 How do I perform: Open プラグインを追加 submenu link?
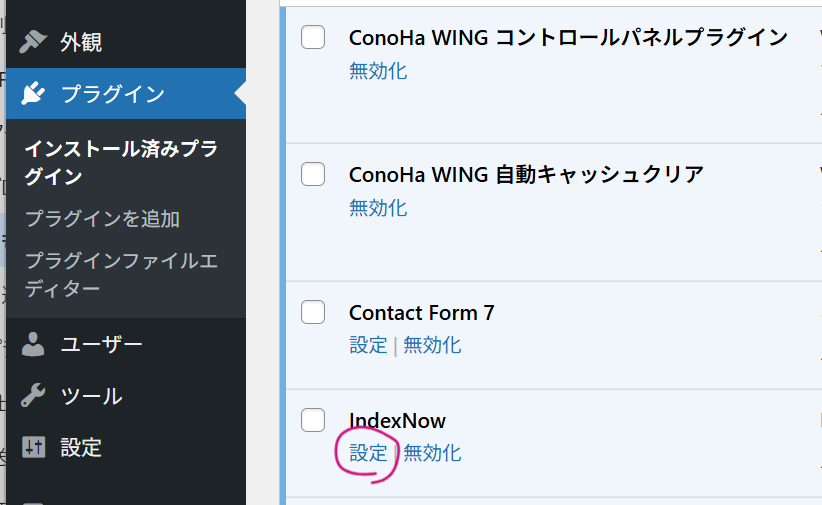point(102,219)
